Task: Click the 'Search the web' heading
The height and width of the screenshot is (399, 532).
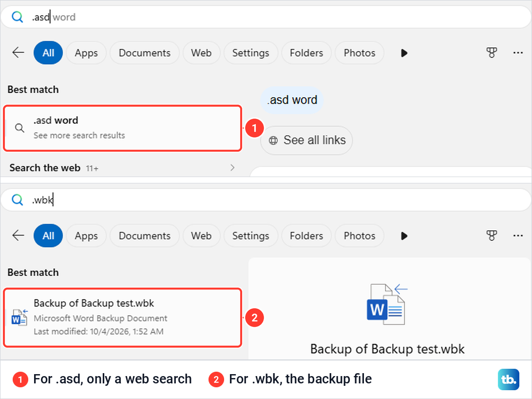Action: 45,168
